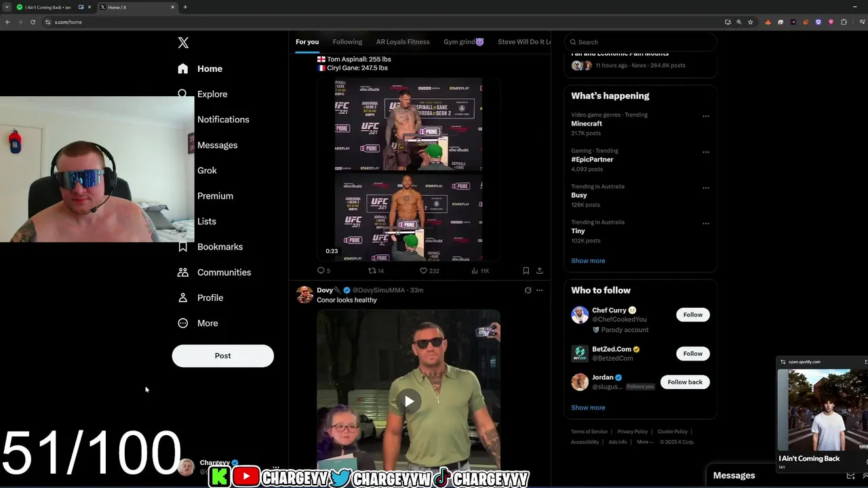Click the X logo in sidebar

[x=183, y=43]
